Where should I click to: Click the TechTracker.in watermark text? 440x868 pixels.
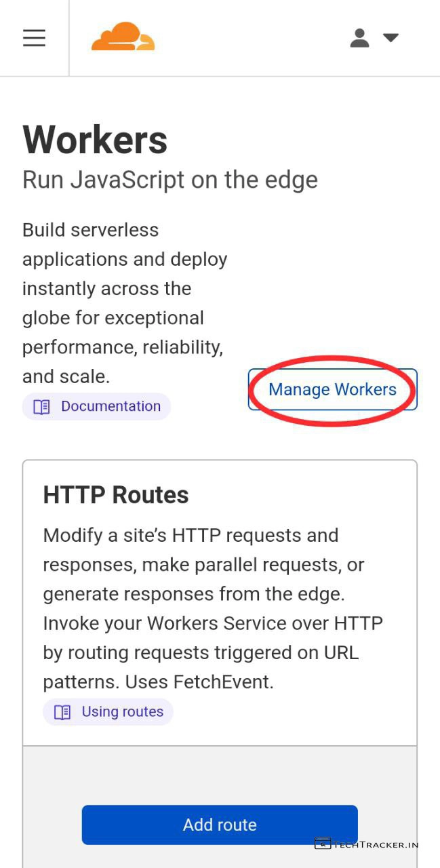(375, 844)
